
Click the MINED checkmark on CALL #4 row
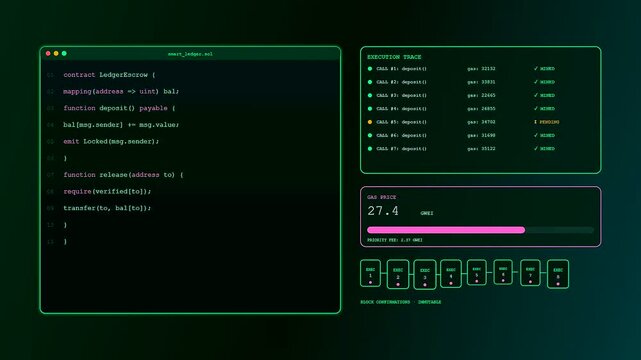tap(544, 109)
